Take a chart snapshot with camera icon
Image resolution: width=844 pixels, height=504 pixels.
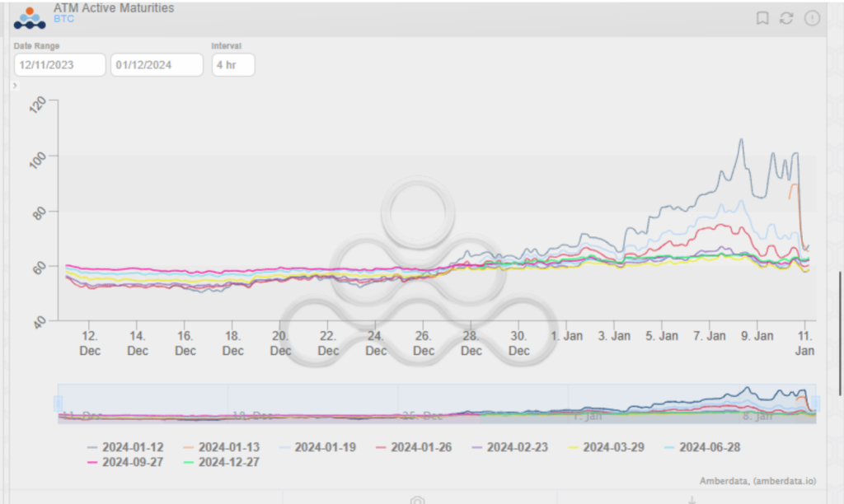[418, 499]
